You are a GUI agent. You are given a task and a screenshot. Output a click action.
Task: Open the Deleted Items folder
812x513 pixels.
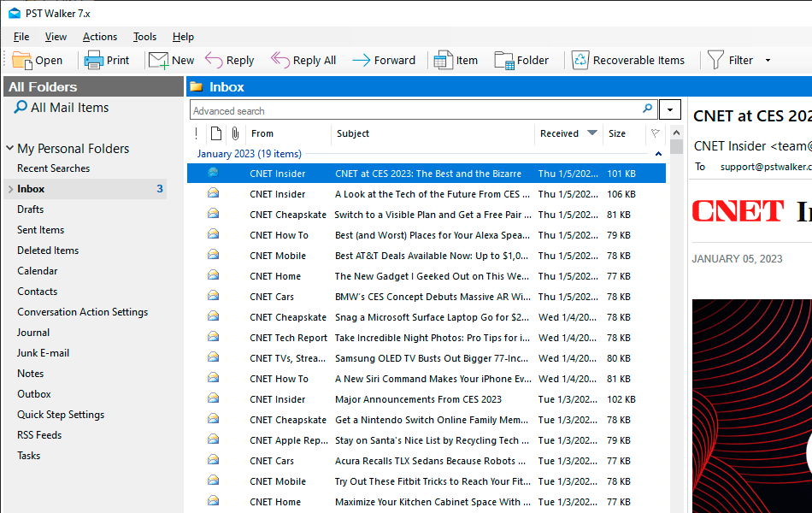[48, 251]
